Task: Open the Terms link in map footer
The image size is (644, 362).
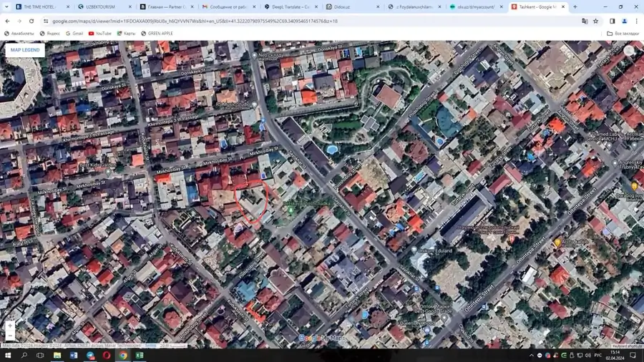Action: [150, 346]
